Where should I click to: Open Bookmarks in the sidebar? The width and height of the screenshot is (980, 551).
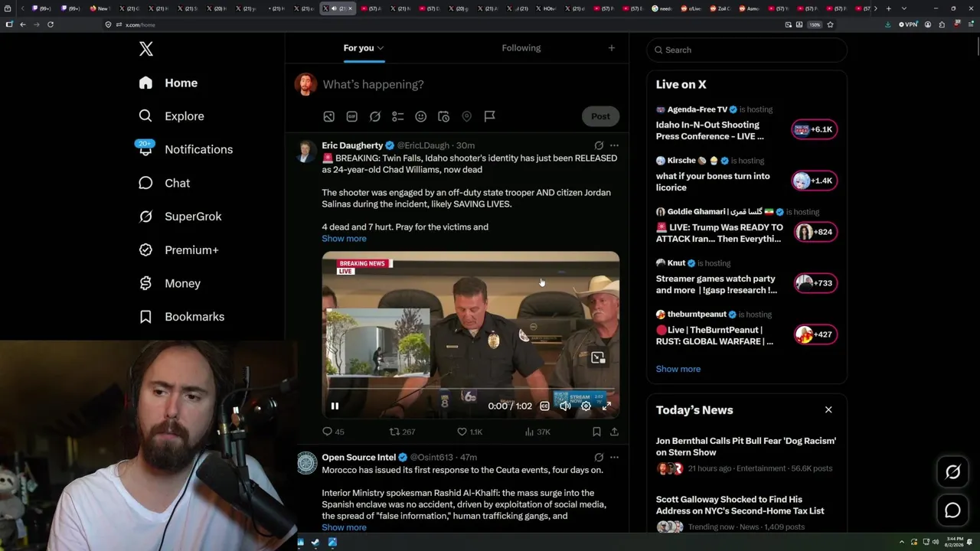(181, 317)
